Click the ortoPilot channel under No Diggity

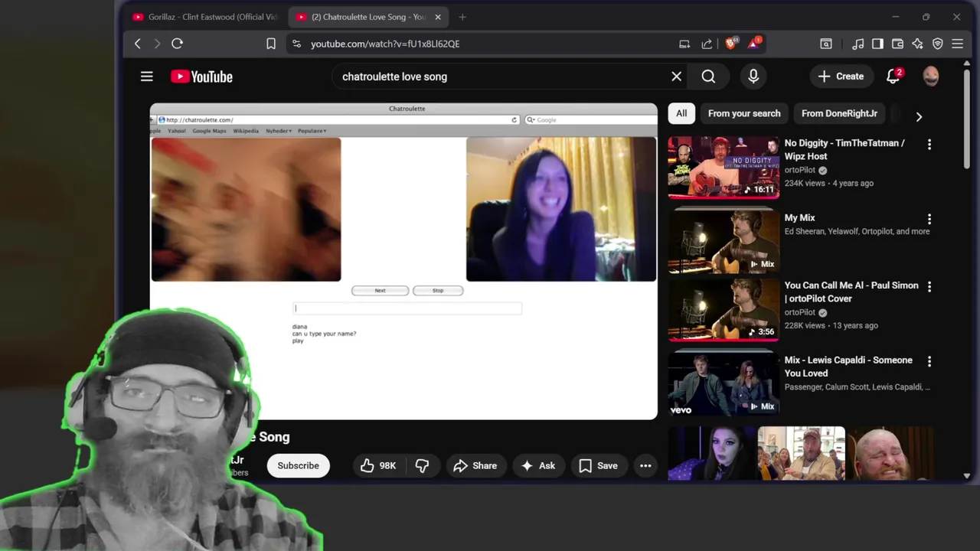(x=799, y=170)
